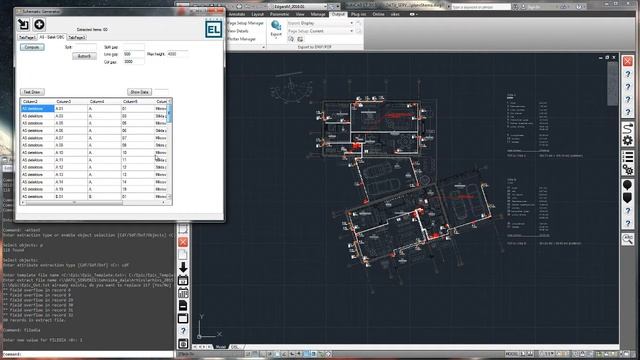The width and height of the screenshot is (640, 360).
Task: Click the import arrow icon in Schematic Generator
Action: (x=23, y=24)
